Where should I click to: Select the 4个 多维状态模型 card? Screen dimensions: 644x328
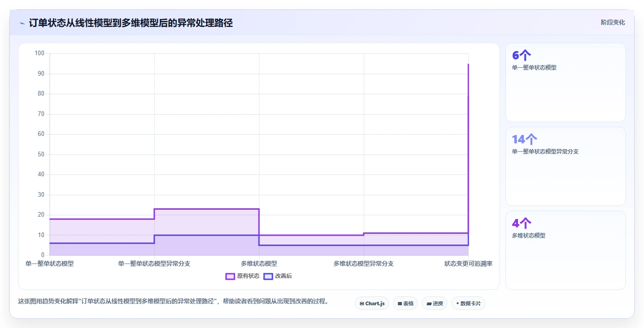click(x=566, y=251)
